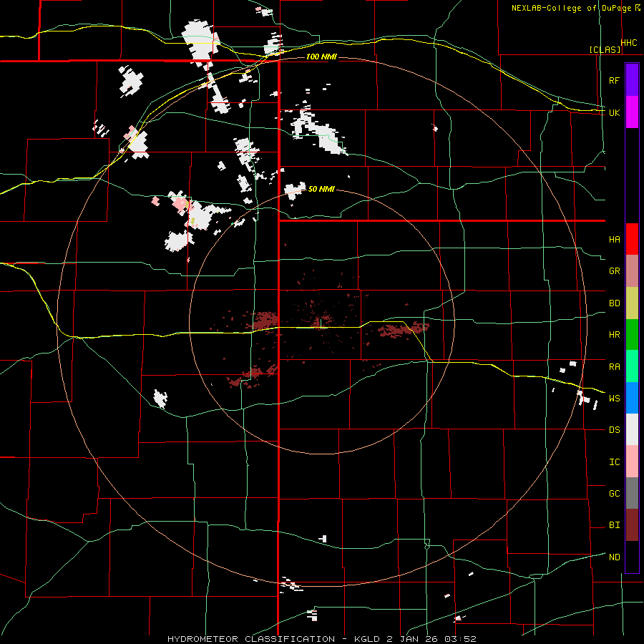Click the GC legend label
The width and height of the screenshot is (644, 644).
(x=614, y=494)
